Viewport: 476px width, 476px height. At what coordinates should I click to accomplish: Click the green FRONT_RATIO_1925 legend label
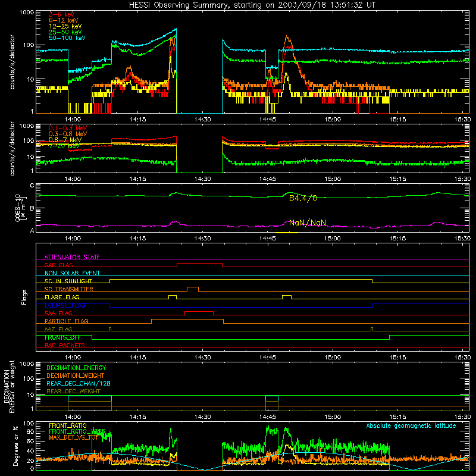[77, 431]
